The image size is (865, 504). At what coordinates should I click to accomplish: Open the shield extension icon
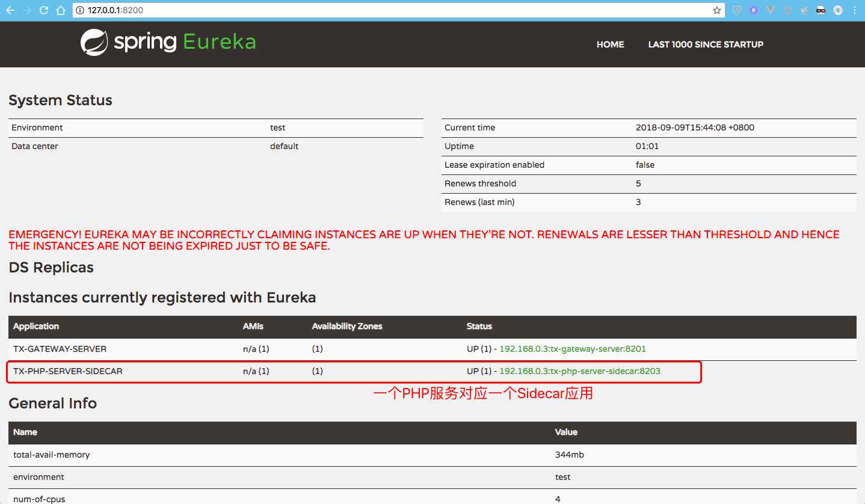[x=737, y=10]
